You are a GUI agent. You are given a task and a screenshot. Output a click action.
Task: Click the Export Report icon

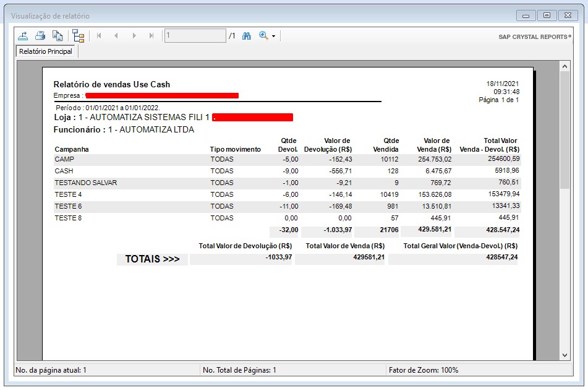point(23,36)
